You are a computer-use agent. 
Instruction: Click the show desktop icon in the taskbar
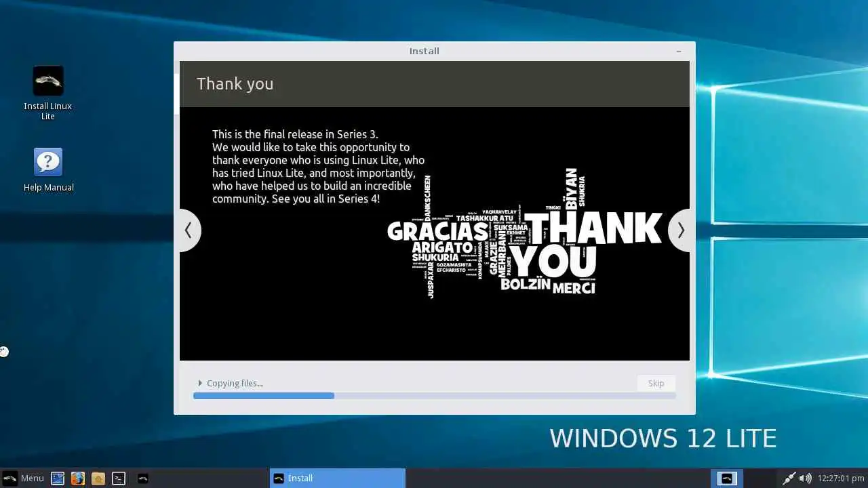click(x=58, y=478)
